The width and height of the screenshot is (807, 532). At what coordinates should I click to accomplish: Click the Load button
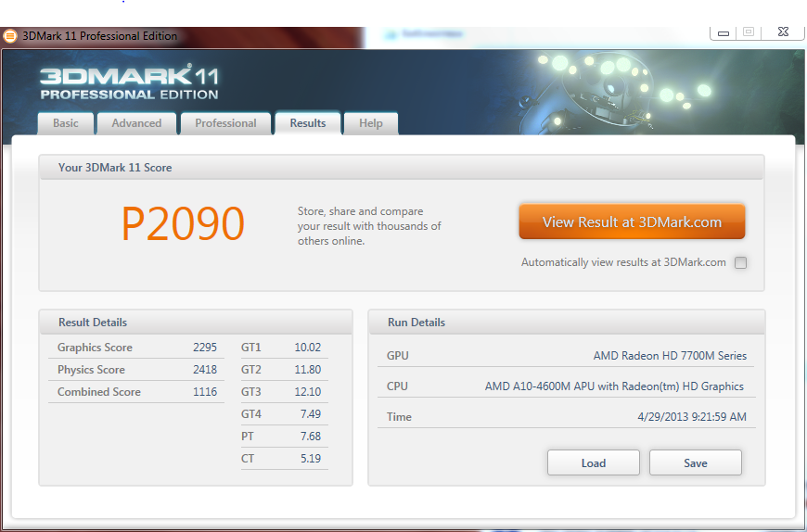[x=594, y=463]
